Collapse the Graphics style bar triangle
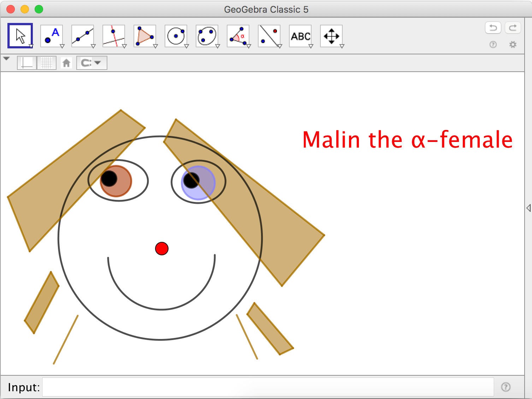This screenshot has height=399, width=532. [x=6, y=59]
